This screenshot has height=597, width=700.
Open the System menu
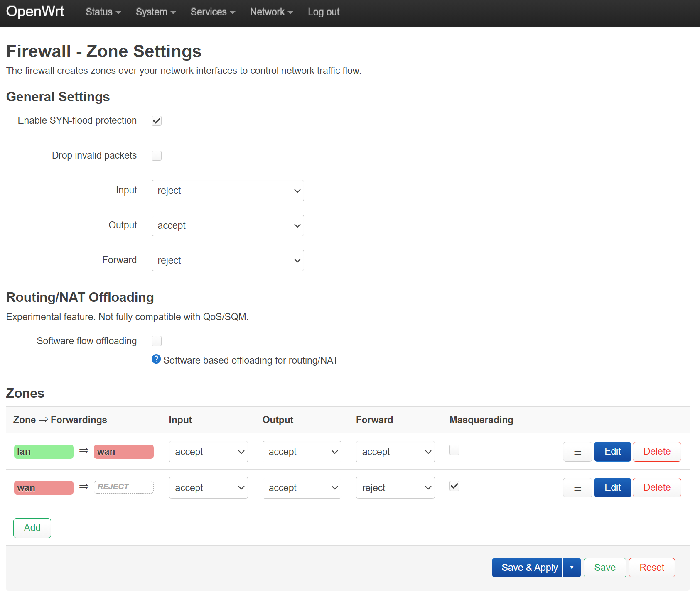[x=156, y=12]
